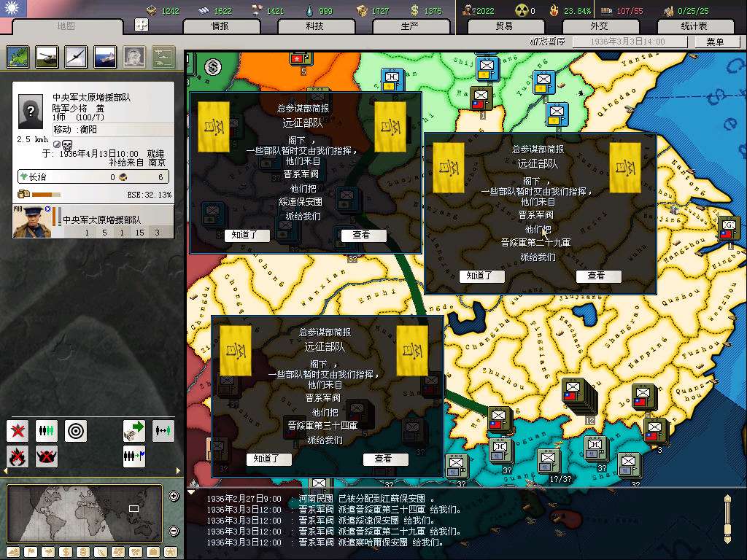Click the date field 1936年3月3日14:00
The height and width of the screenshot is (560, 747).
click(x=630, y=42)
